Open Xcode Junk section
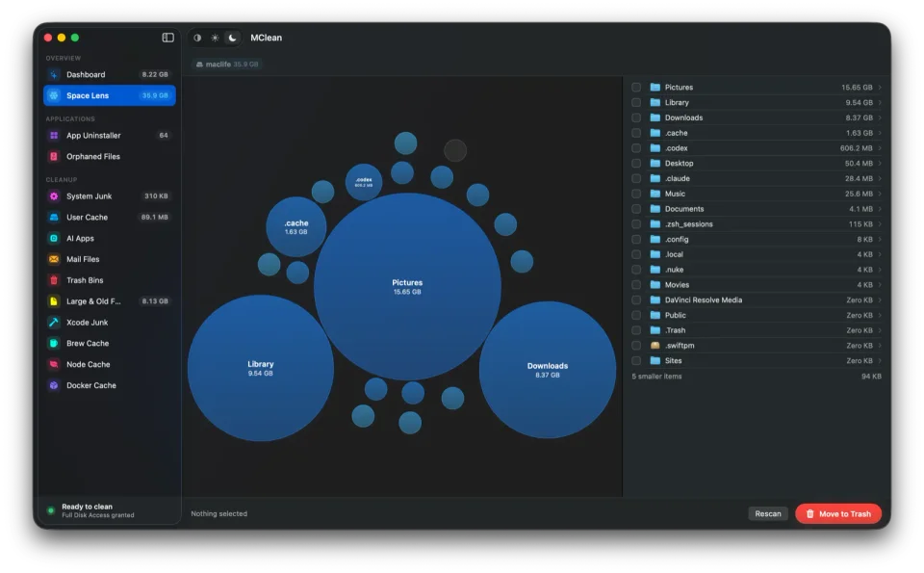 pos(110,323)
